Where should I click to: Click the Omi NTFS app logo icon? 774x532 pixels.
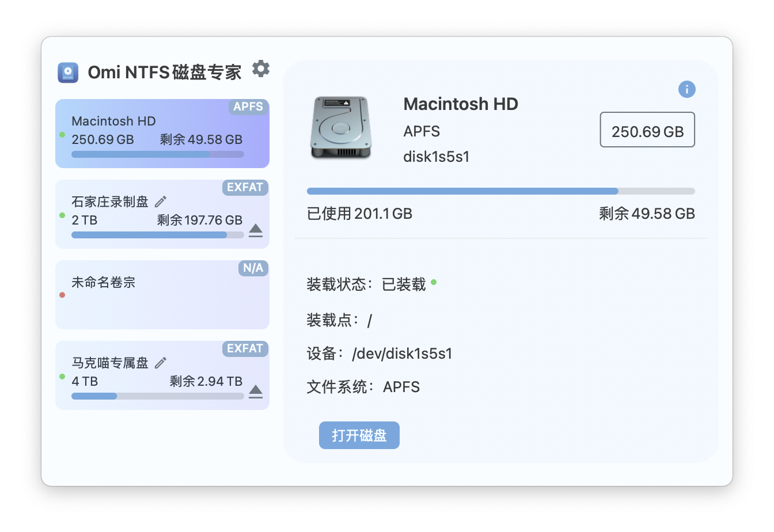tap(68, 73)
